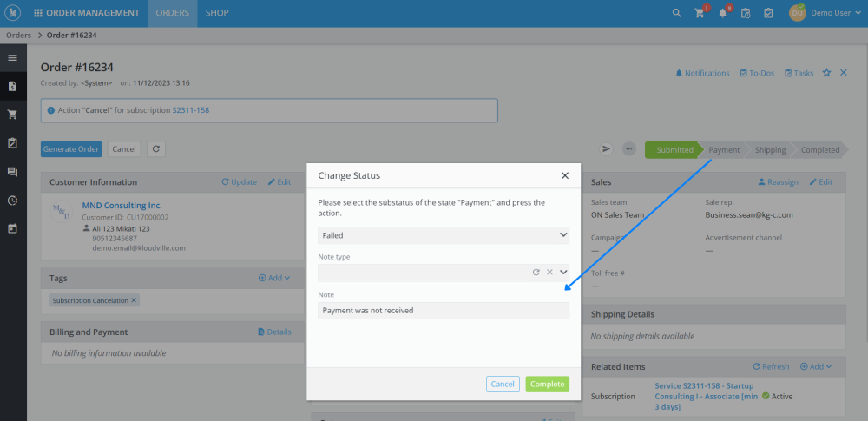The width and height of the screenshot is (868, 421).
Task: Clear the Note type field with X icon
Action: [x=549, y=273]
